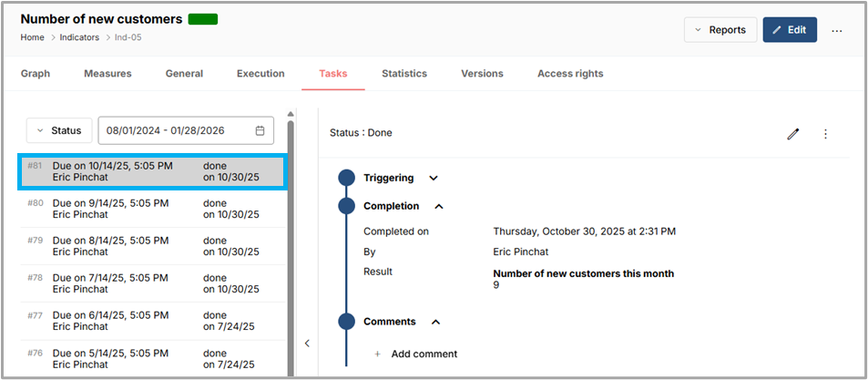The image size is (868, 380).
Task: Open the Access rights tab
Action: 570,74
